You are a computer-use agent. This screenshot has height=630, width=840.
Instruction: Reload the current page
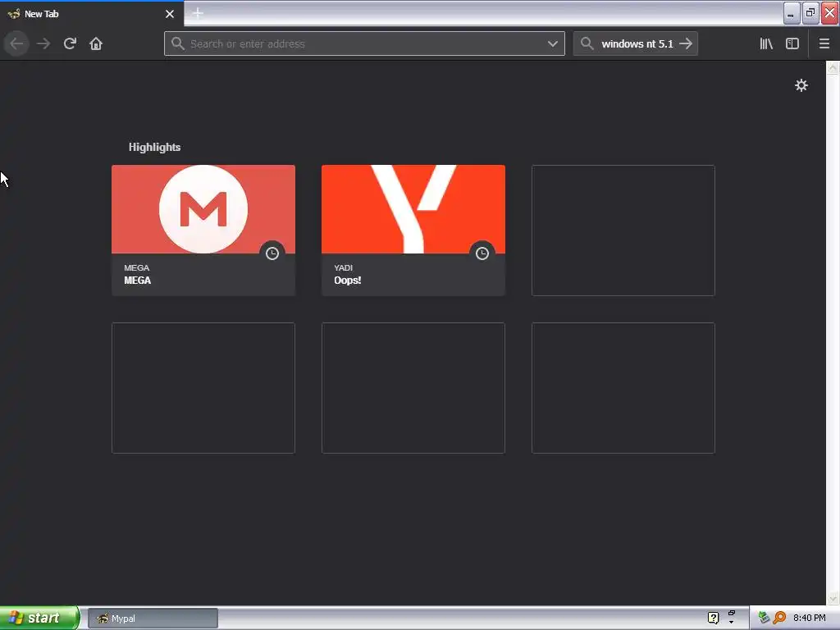(x=70, y=43)
